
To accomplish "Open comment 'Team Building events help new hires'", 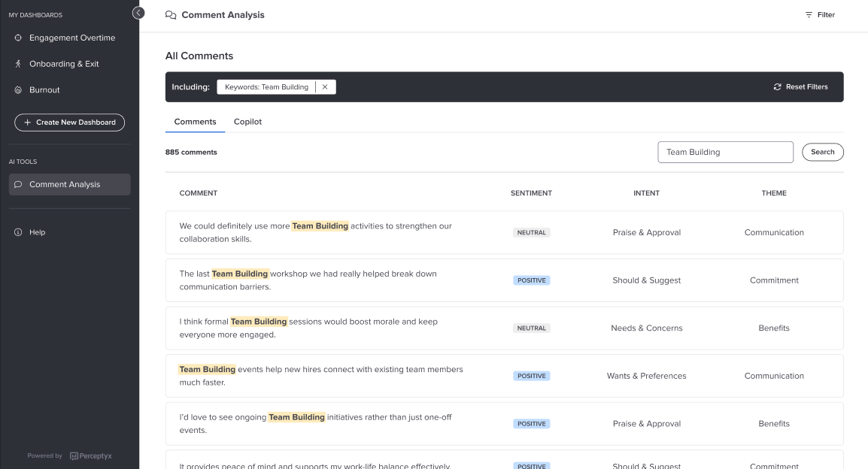I will pos(504,376).
